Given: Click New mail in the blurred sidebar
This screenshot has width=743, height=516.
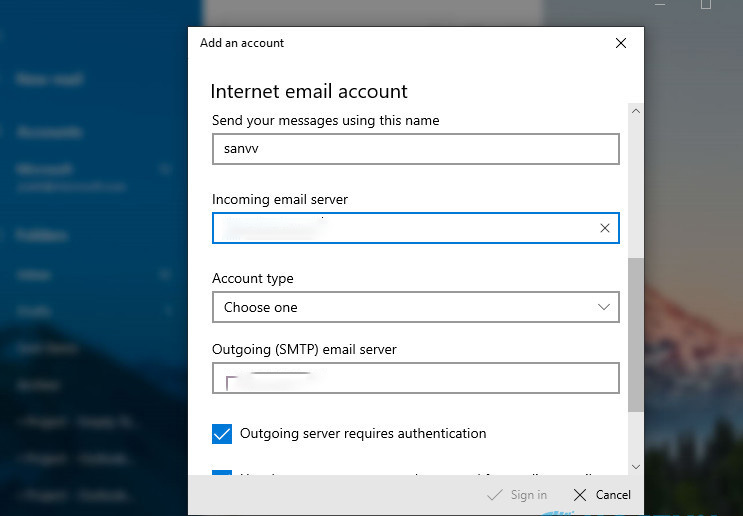Looking at the screenshot, I should coord(50,80).
